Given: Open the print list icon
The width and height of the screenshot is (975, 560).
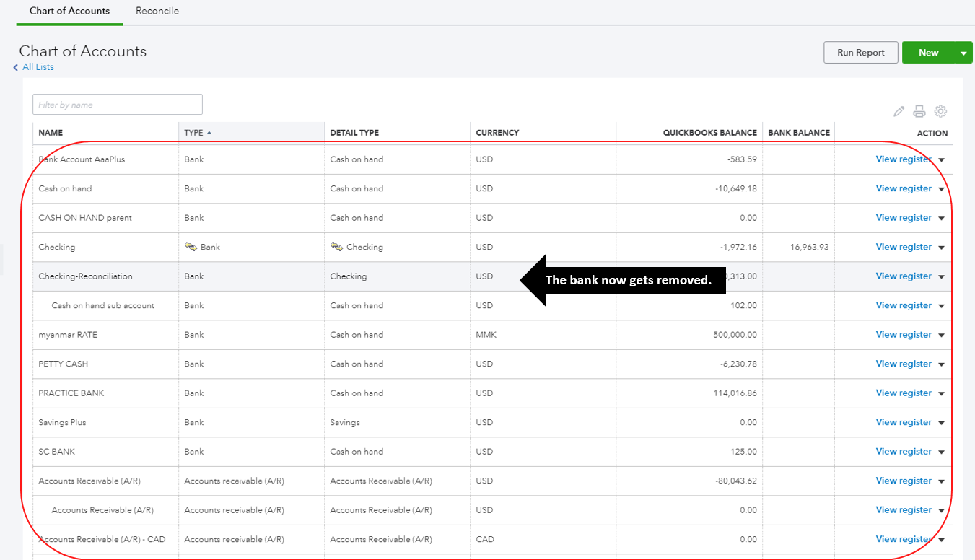Looking at the screenshot, I should coord(919,111).
